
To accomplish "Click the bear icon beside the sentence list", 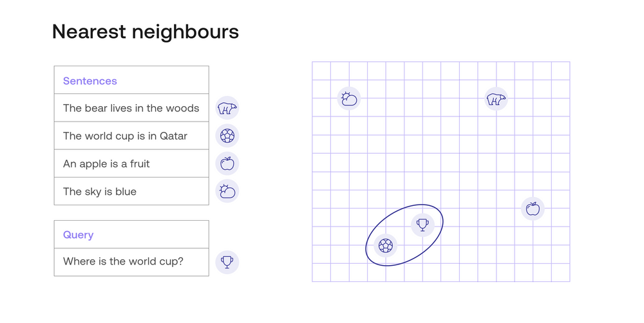I will tap(227, 108).
